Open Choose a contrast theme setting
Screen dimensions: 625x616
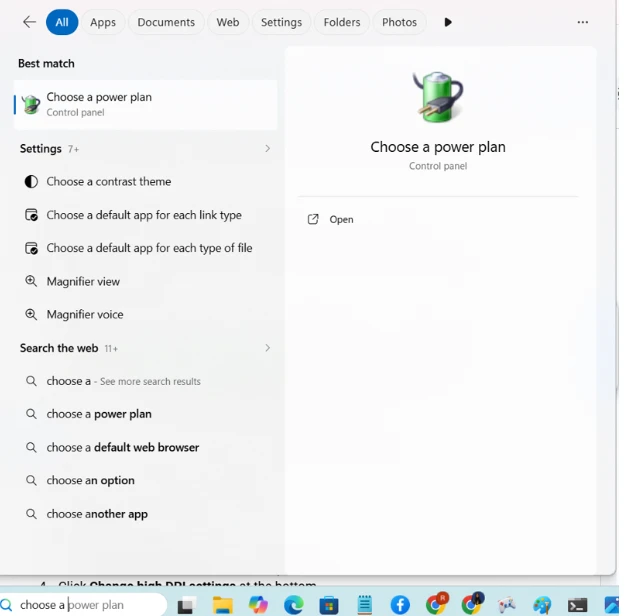(x=145, y=181)
